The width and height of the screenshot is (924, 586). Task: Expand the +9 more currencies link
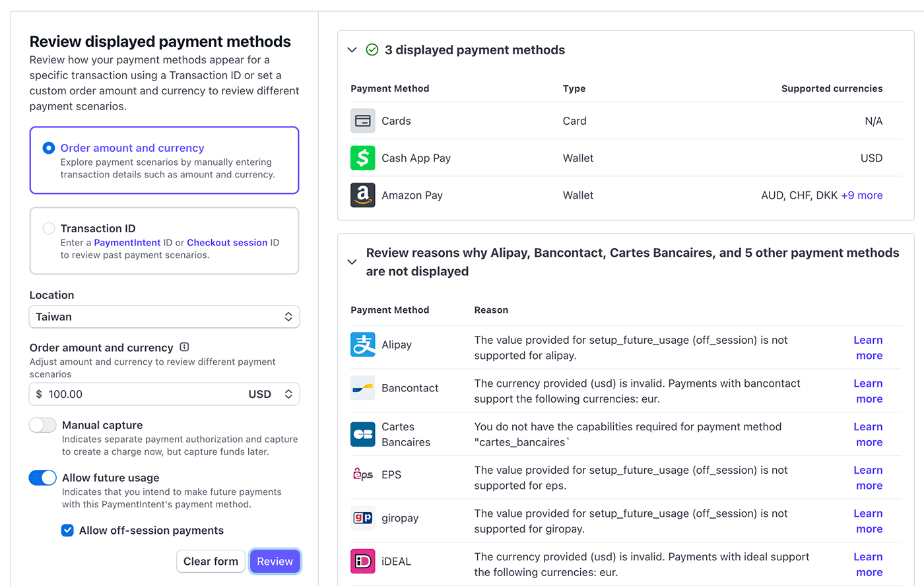point(862,195)
